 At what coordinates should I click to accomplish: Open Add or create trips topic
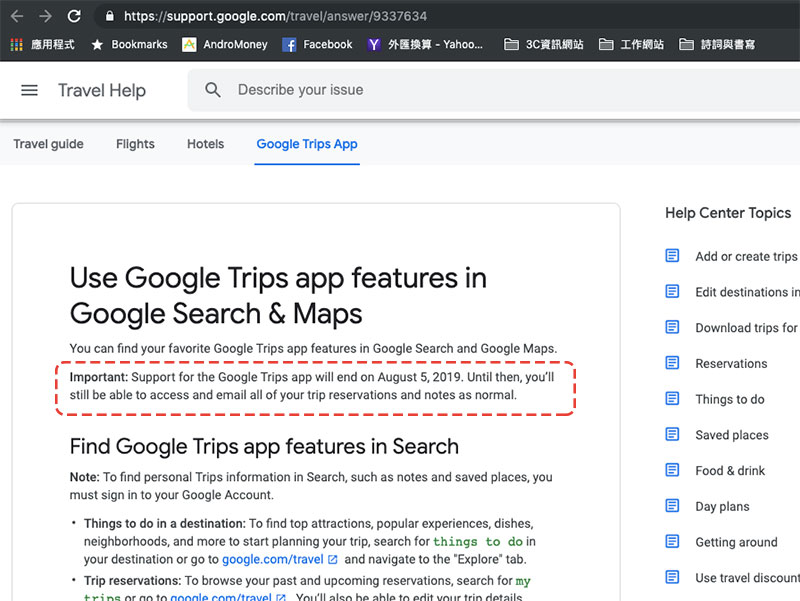click(746, 257)
